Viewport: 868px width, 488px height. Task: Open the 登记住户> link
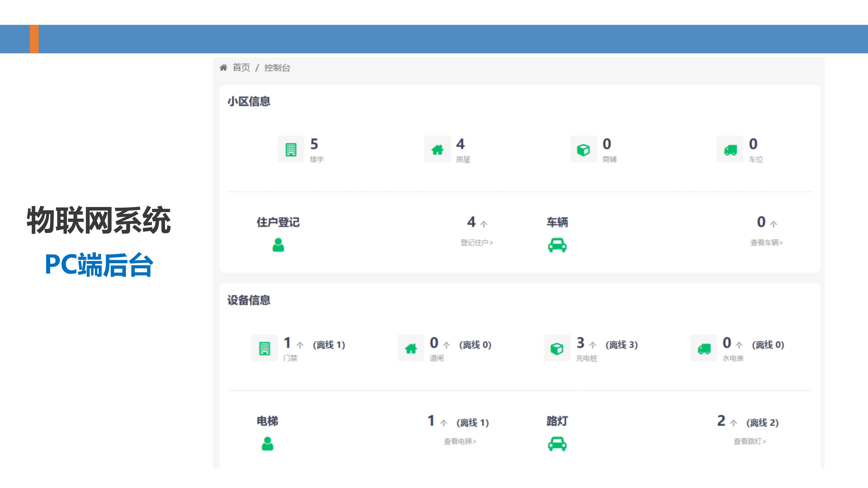click(x=476, y=242)
